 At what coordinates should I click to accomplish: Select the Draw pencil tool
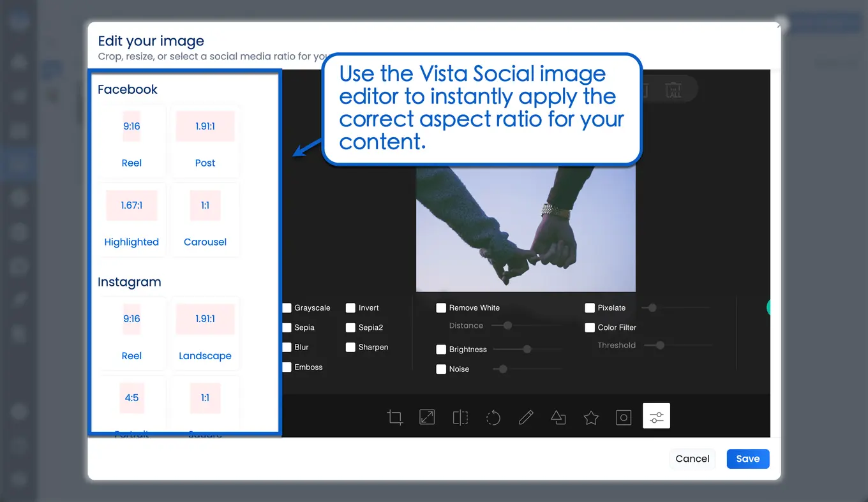pos(526,417)
